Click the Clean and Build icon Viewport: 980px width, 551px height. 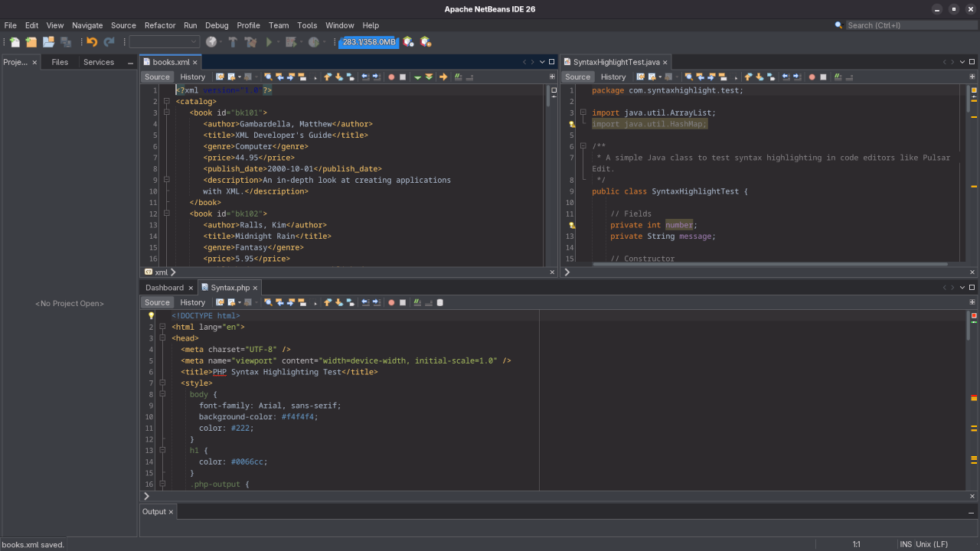point(250,42)
